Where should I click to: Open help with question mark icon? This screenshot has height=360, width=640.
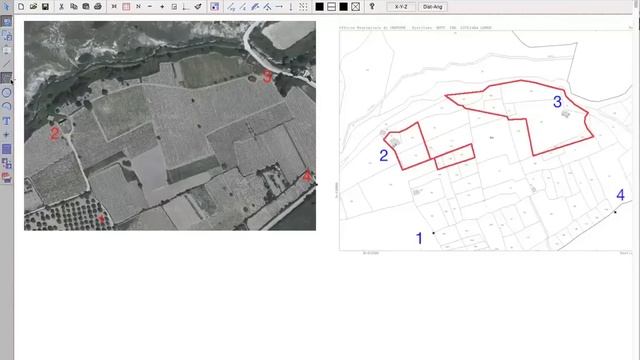(x=372, y=7)
